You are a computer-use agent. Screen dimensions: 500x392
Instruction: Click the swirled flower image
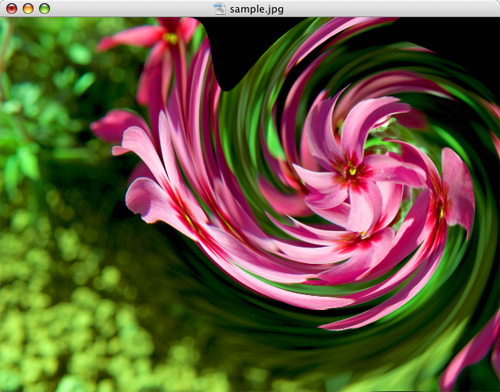[x=250, y=205]
